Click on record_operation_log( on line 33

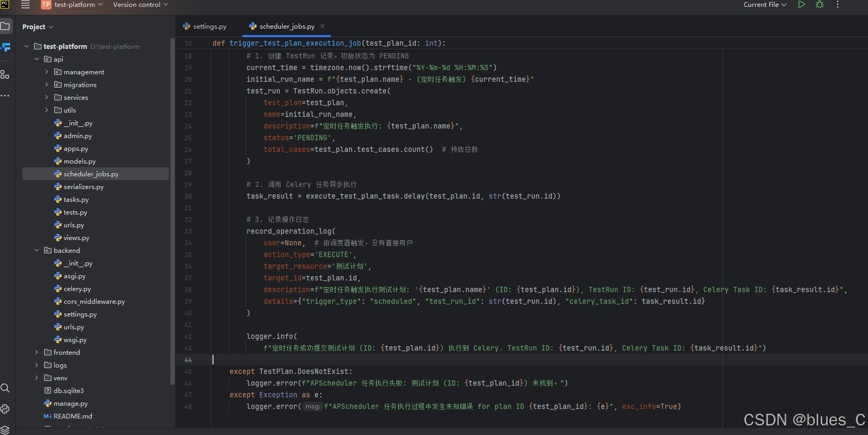291,232
